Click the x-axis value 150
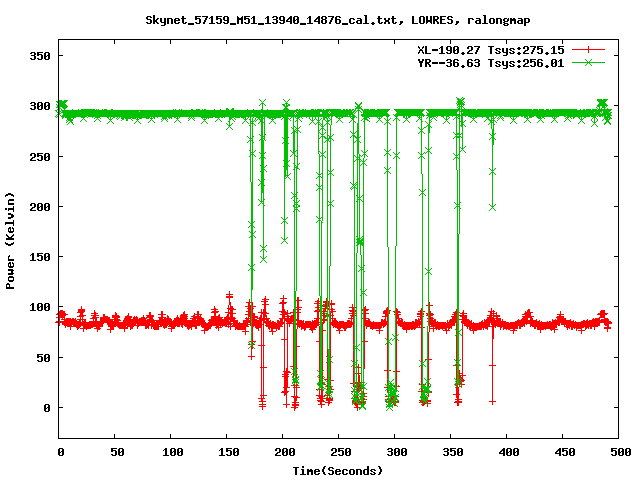The width and height of the screenshot is (640, 480). (229, 452)
